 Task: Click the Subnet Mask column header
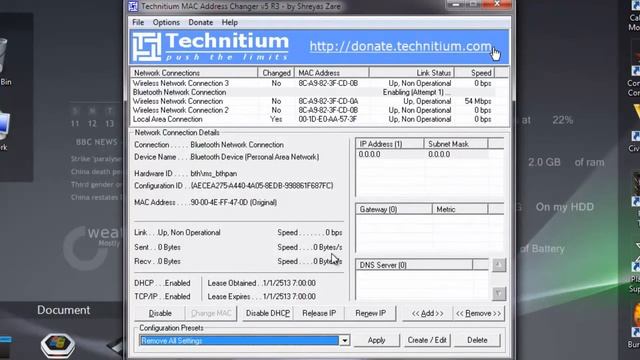[x=456, y=144]
